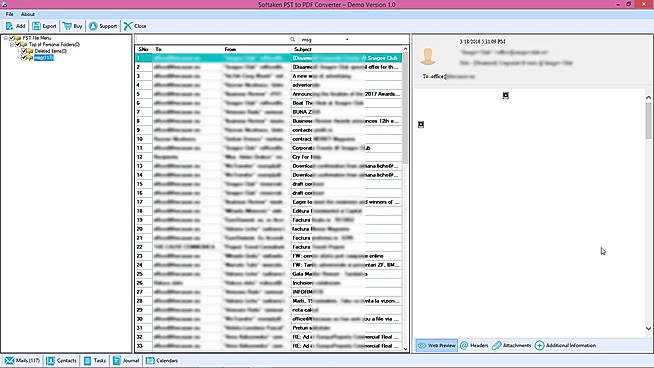Viewport: 654px width, 368px height.
Task: Click the email list scroll up arrow
Action: point(405,49)
